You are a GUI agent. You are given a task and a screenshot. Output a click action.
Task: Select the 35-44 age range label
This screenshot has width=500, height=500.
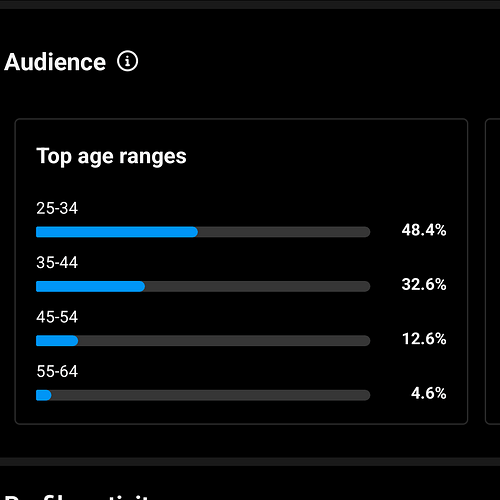tap(57, 262)
